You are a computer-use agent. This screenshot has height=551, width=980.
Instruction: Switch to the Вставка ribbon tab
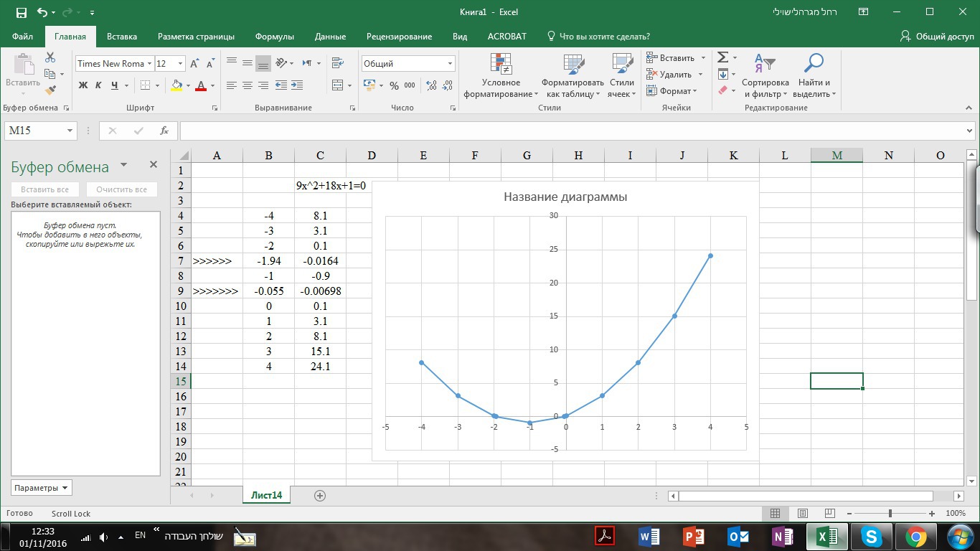(x=122, y=37)
